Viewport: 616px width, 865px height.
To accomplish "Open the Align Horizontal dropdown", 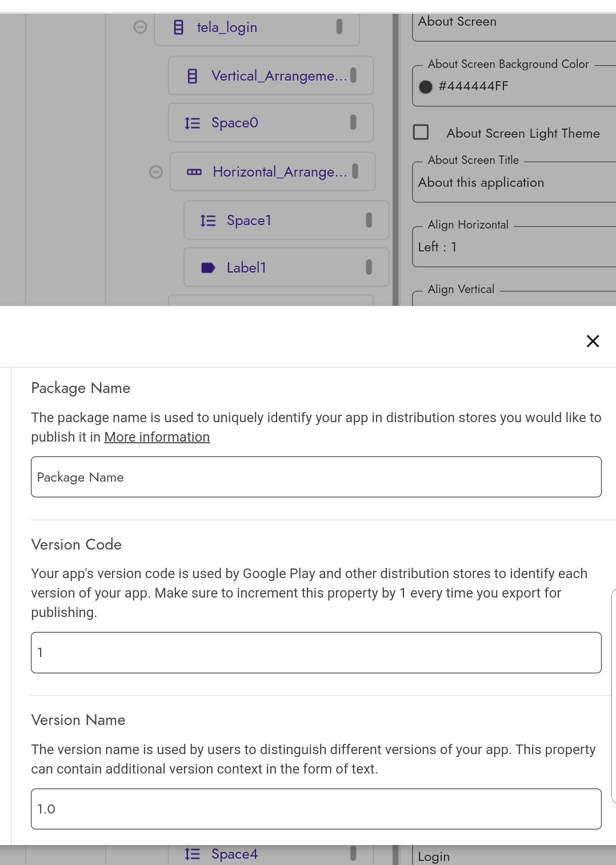I will (514, 247).
